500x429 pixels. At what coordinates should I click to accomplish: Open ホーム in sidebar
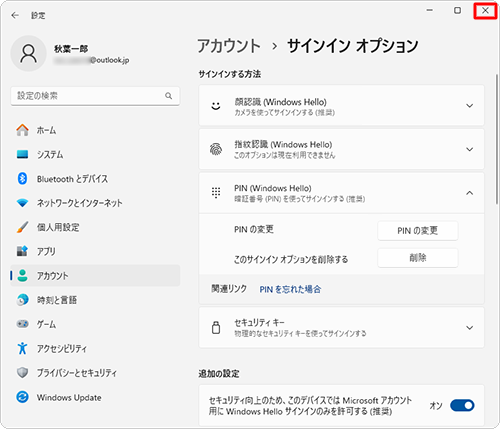(x=95, y=130)
